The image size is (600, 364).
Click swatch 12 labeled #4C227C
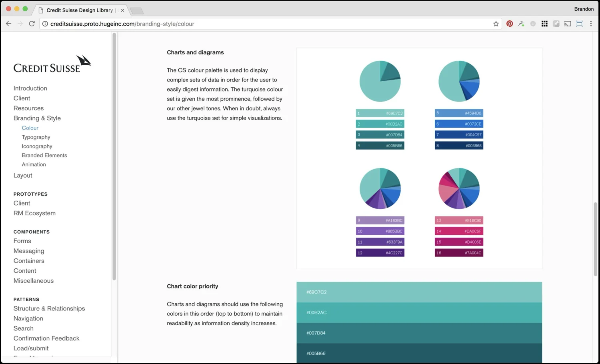[x=380, y=253]
